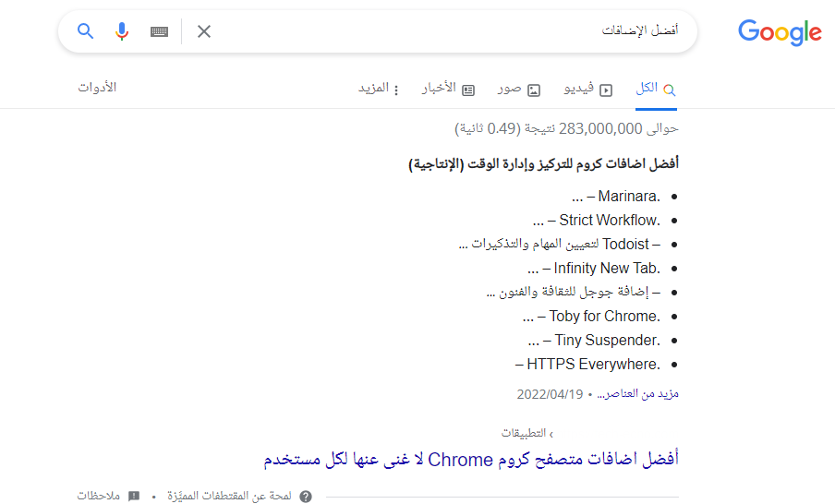The height and width of the screenshot is (504, 835).
Task: Click the results count text
Action: 566,129
